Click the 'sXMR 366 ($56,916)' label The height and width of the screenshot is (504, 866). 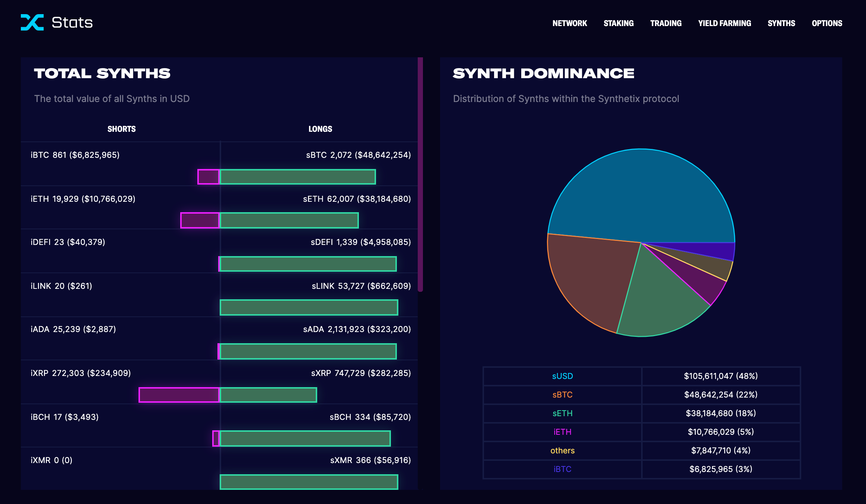coord(370,460)
